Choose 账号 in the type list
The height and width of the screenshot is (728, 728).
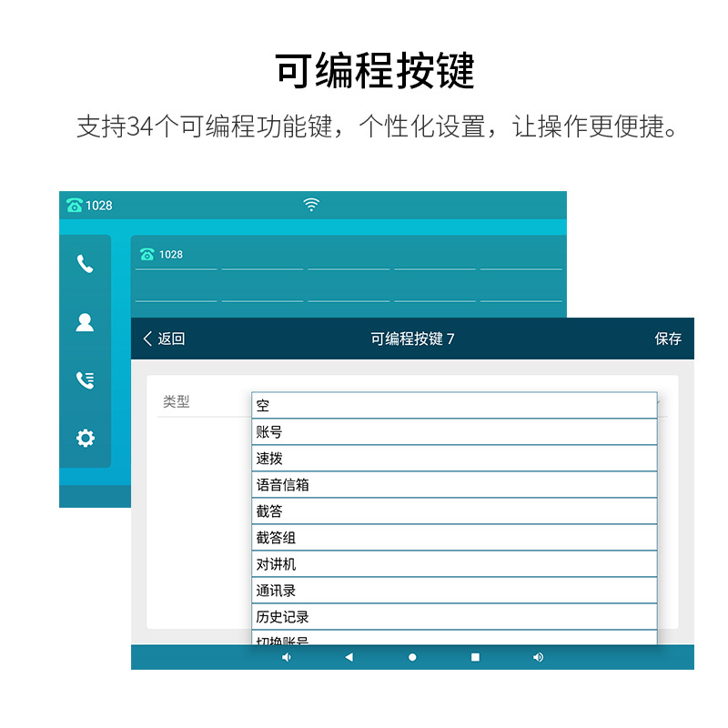(x=453, y=432)
